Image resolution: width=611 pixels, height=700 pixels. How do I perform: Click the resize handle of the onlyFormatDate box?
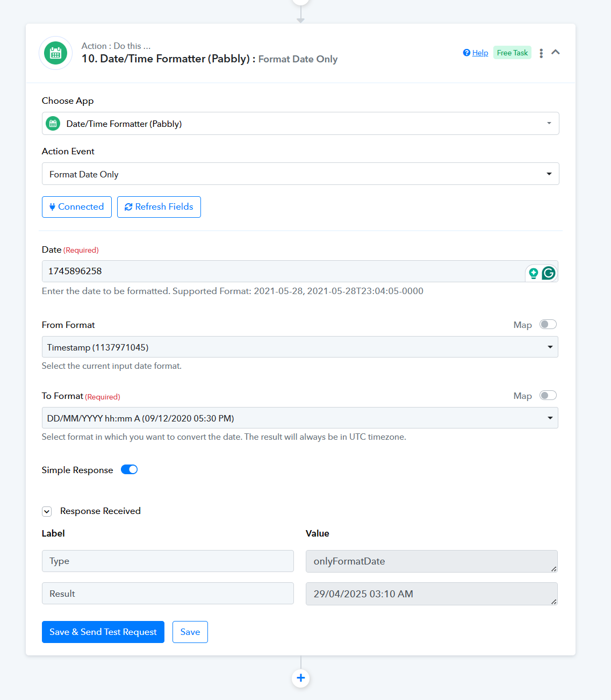tap(554, 569)
